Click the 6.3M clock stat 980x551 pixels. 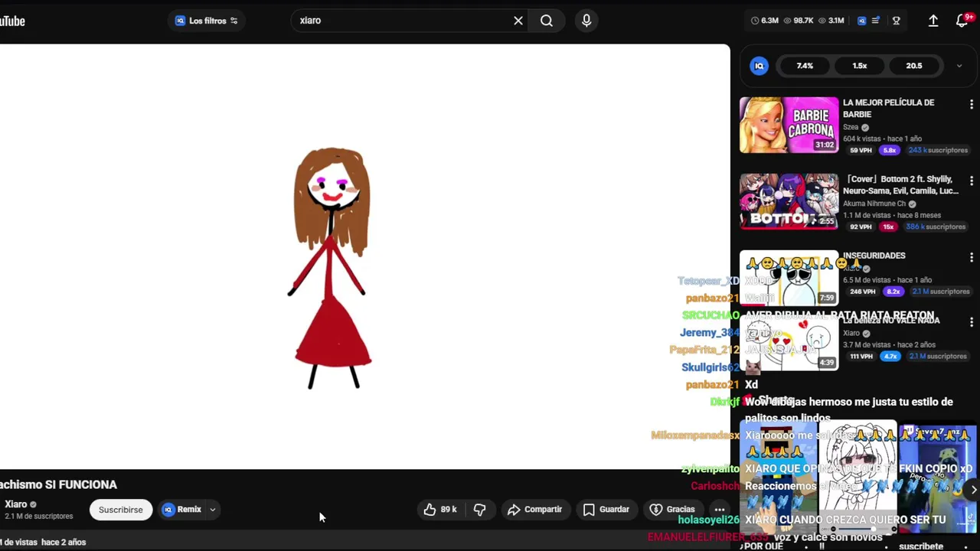765,21
